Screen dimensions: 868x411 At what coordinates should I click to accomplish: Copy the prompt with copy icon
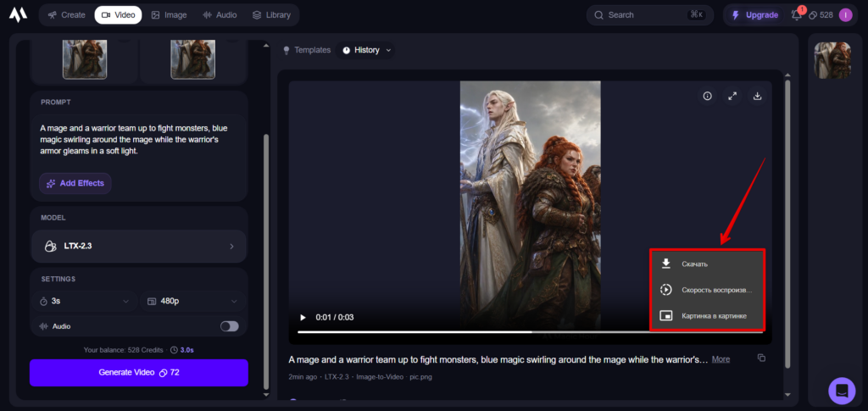[762, 358]
